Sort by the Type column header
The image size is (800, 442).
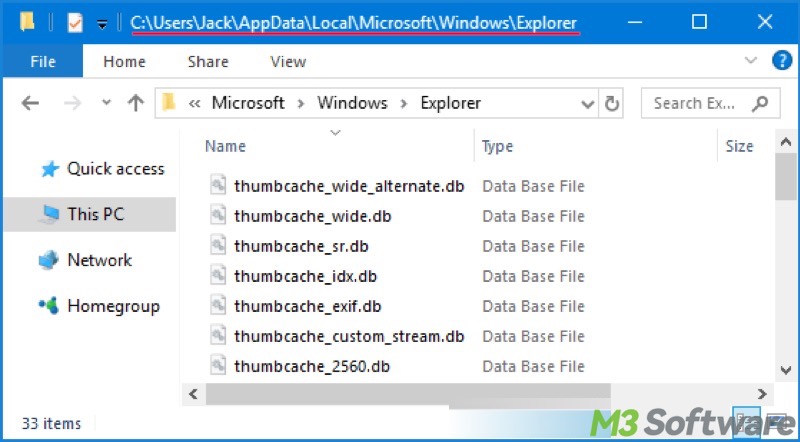pos(497,146)
